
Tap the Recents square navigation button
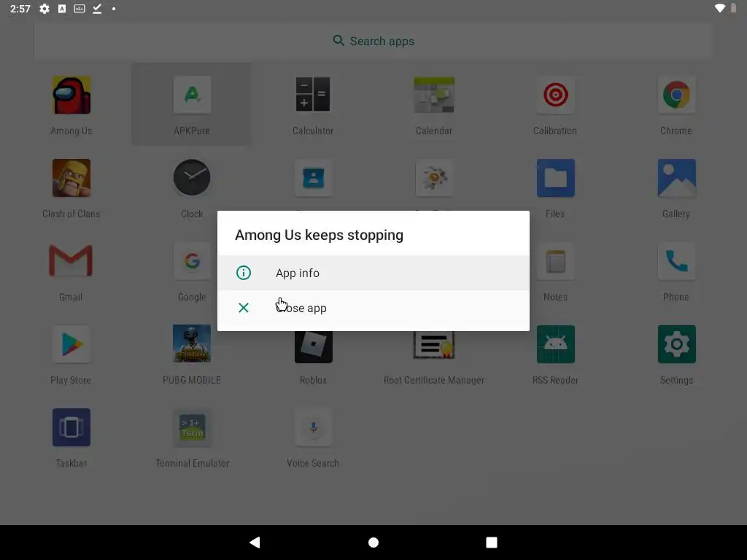coord(492,542)
